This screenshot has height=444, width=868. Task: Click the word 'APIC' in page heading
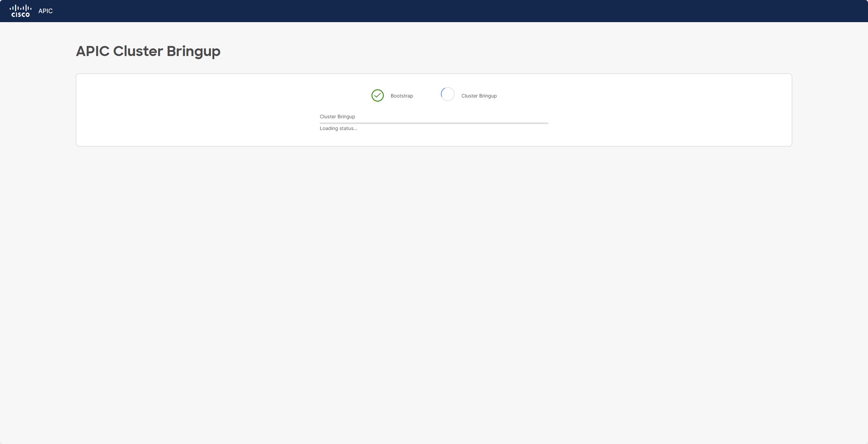click(93, 51)
